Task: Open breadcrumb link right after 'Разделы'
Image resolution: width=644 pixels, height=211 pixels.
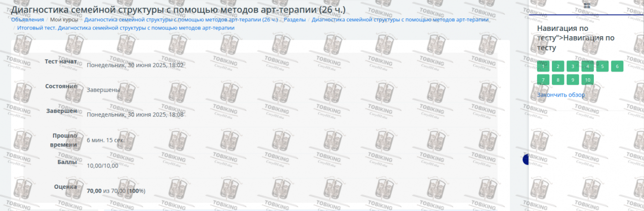Action: click(400, 20)
